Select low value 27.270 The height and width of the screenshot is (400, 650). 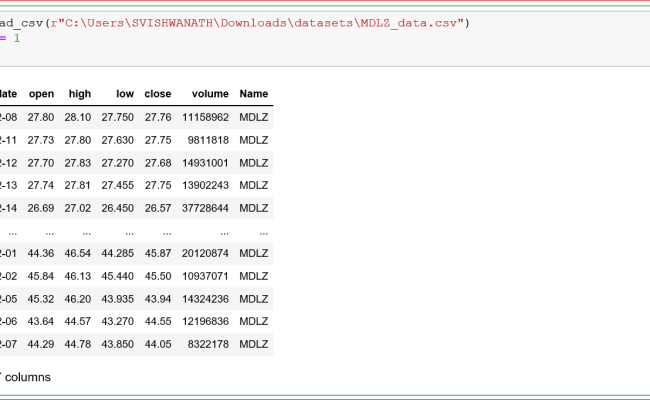pos(117,163)
